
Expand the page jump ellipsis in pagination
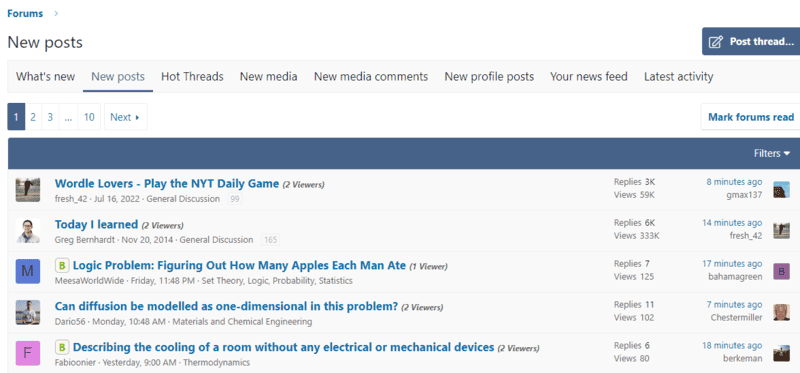(x=68, y=117)
